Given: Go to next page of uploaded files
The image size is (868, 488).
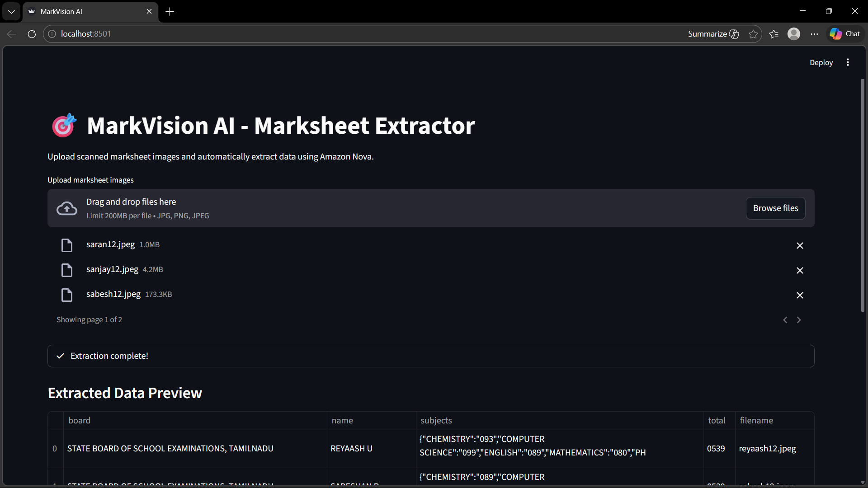Looking at the screenshot, I should click(799, 320).
